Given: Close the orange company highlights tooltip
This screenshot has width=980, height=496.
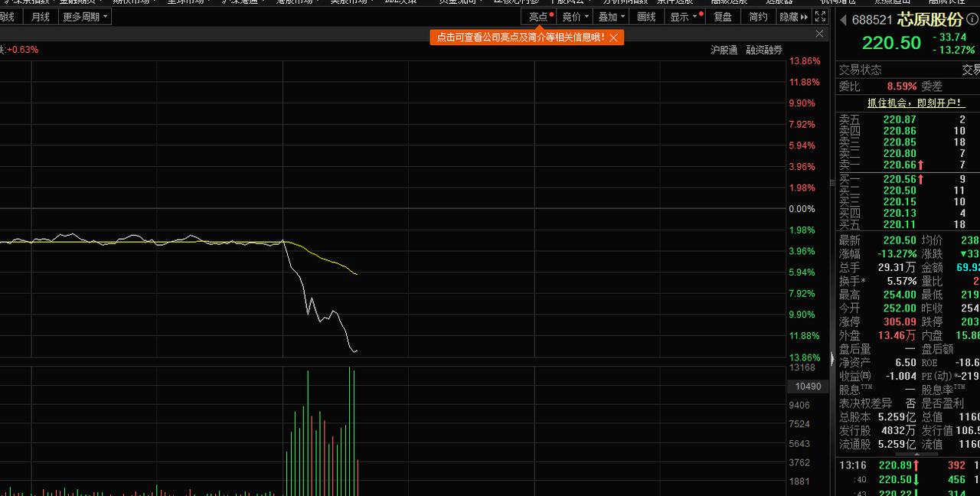Looking at the screenshot, I should pyautogui.click(x=613, y=38).
